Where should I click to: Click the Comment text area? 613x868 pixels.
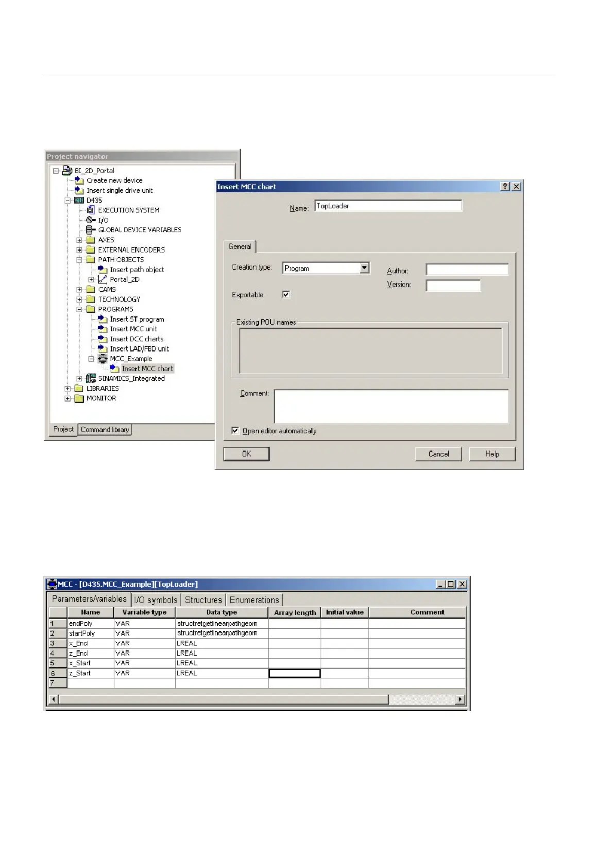(391, 406)
